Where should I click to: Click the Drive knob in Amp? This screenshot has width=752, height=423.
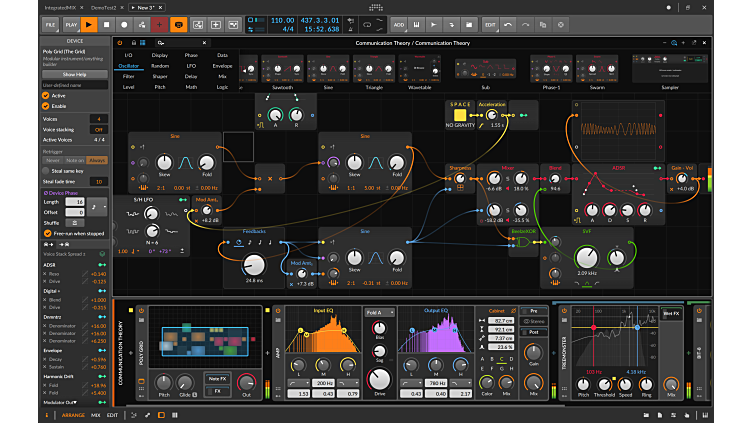click(x=379, y=379)
